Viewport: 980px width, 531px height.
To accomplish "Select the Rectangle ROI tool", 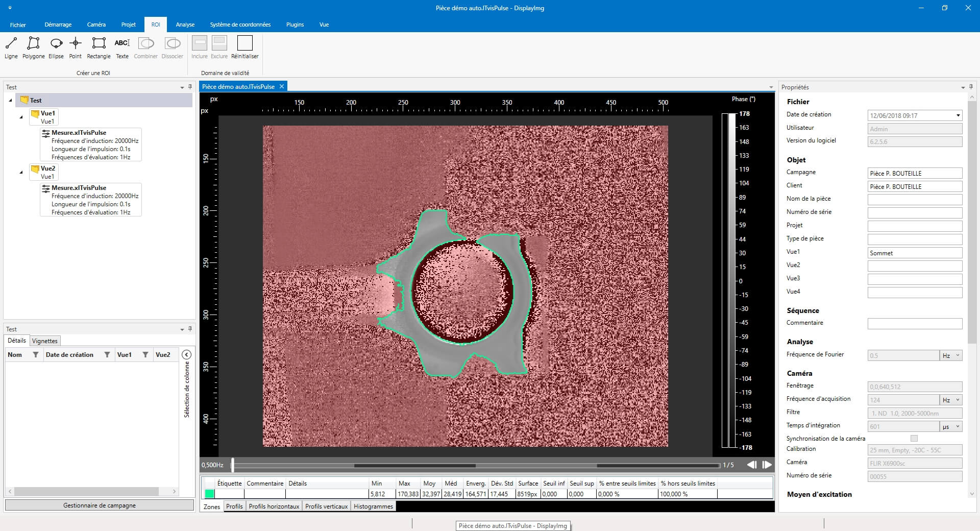I will (x=99, y=48).
